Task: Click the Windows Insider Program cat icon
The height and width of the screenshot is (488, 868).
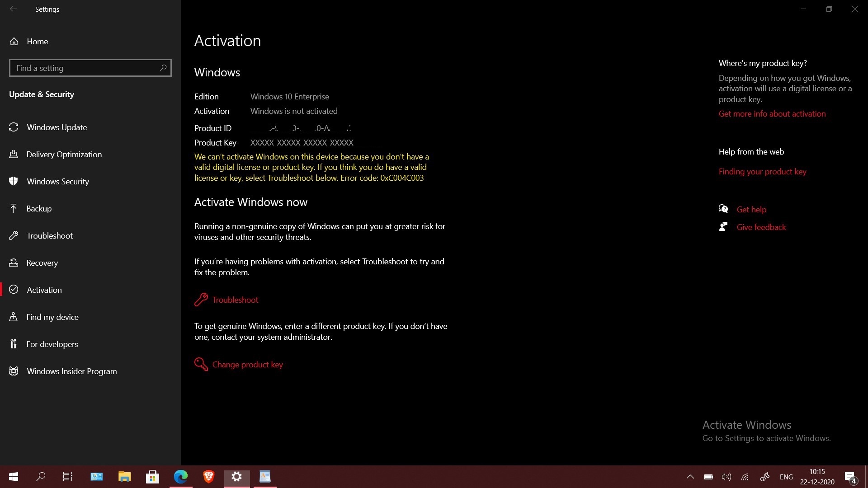Action: coord(14,371)
